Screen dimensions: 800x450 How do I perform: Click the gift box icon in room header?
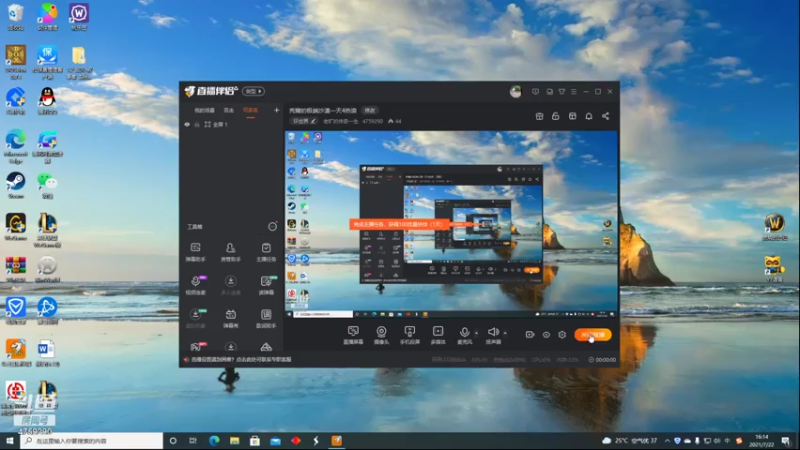coord(539,116)
